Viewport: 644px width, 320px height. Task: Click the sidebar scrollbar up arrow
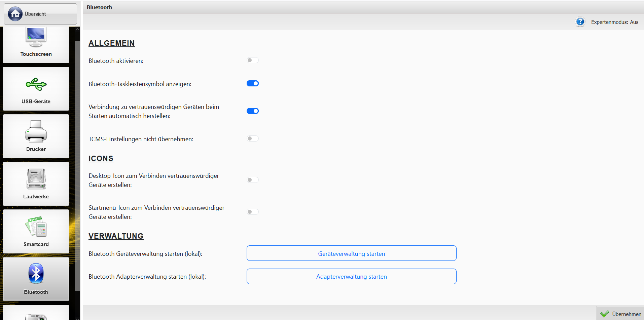coord(77,30)
